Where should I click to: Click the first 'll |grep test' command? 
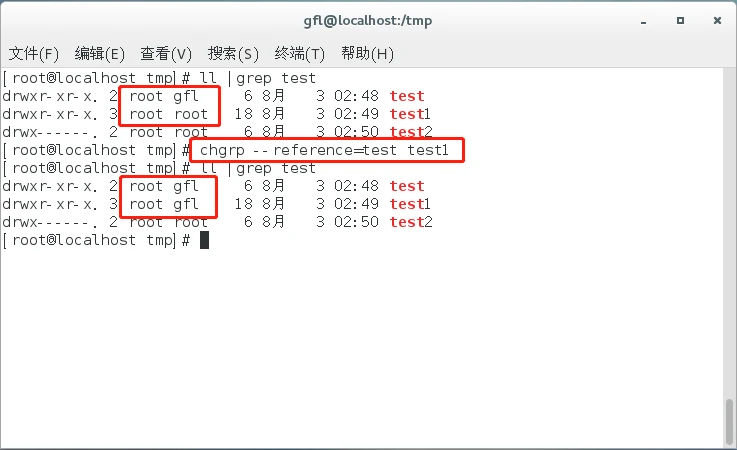tap(258, 78)
